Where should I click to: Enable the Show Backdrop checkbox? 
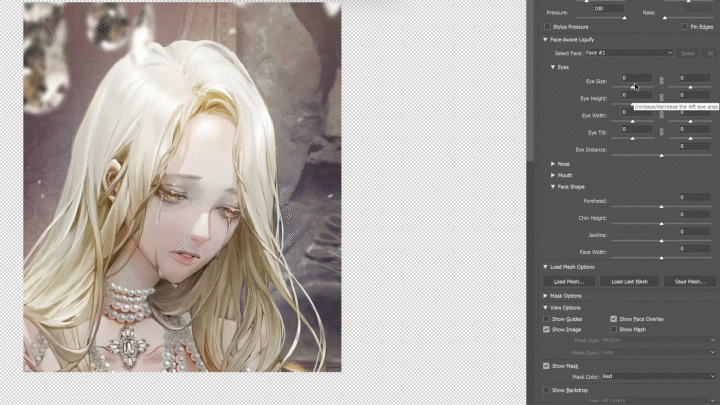click(546, 390)
